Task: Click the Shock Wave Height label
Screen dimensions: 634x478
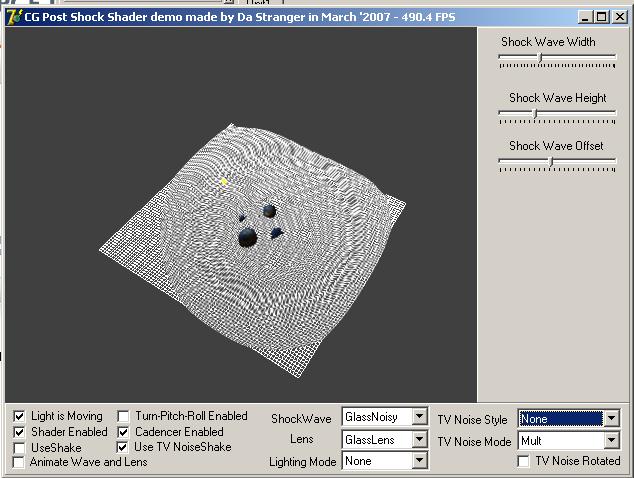Action: click(x=558, y=98)
